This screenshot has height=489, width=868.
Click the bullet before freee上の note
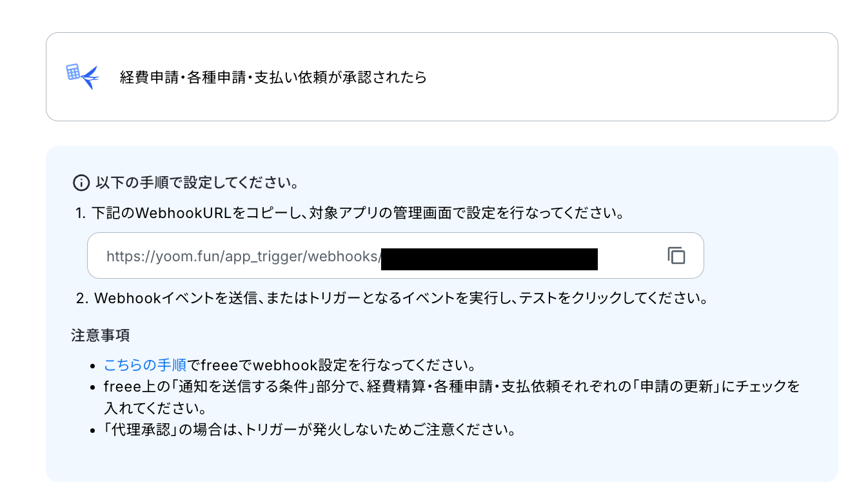pos(94,388)
